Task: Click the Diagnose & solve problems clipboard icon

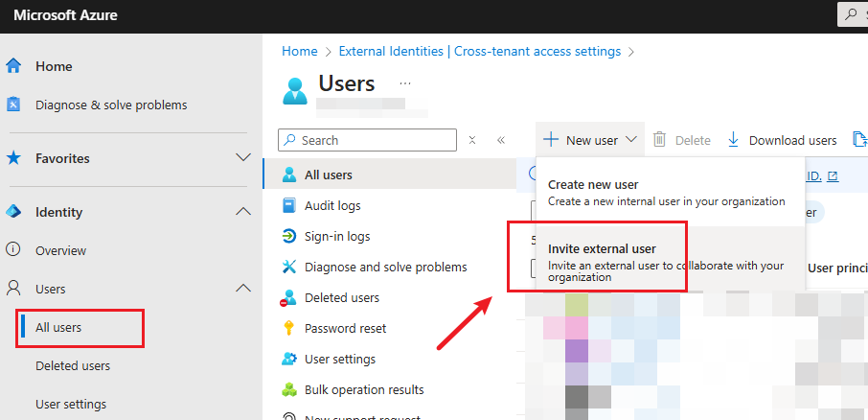Action: (x=13, y=105)
